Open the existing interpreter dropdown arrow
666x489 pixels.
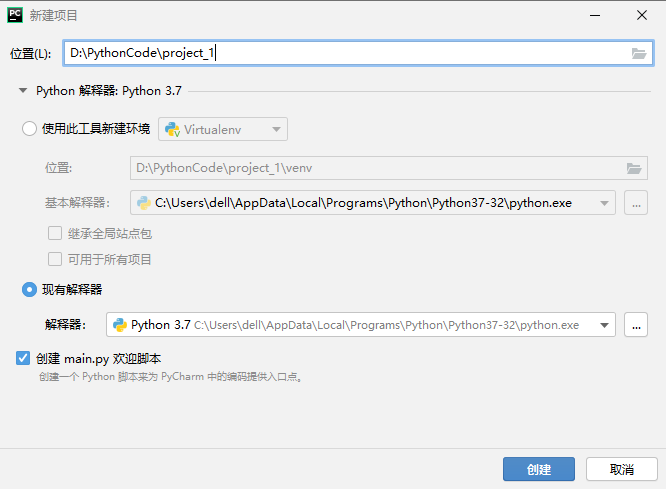click(604, 325)
